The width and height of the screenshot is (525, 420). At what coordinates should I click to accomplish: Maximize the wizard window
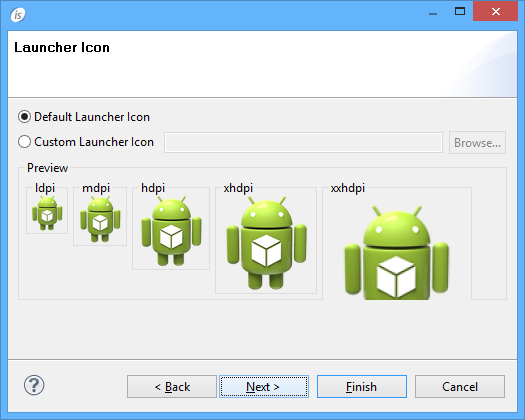tap(460, 12)
